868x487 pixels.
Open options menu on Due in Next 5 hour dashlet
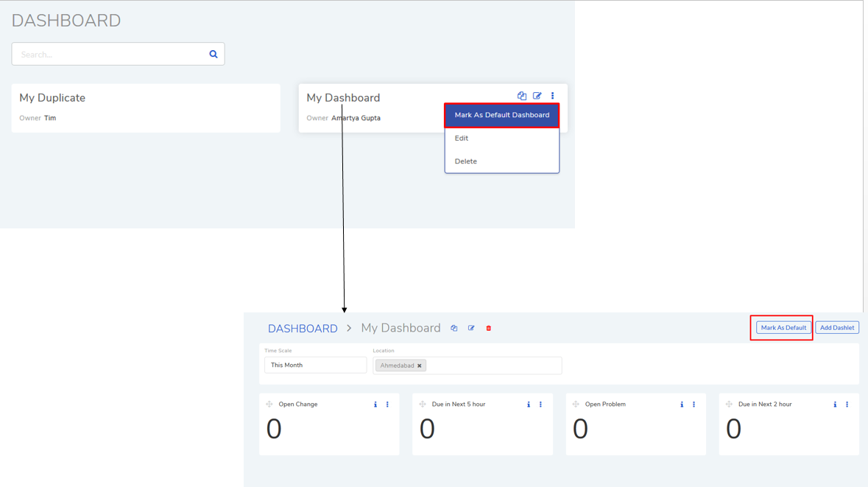tap(541, 404)
